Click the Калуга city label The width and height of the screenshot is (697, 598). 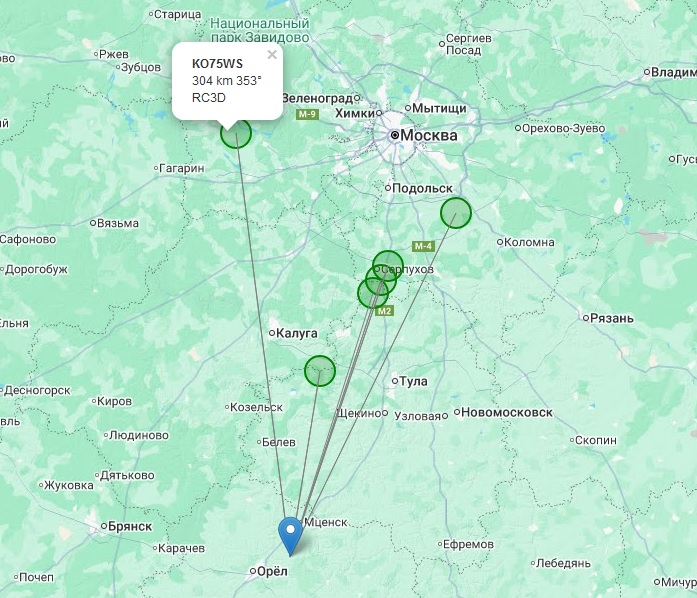click(x=296, y=333)
